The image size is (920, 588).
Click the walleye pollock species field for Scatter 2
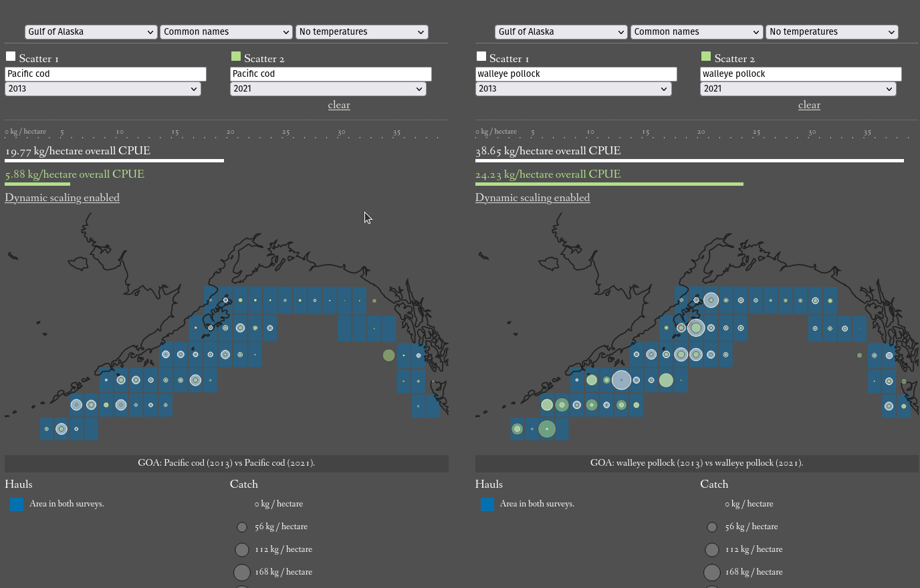pos(801,74)
